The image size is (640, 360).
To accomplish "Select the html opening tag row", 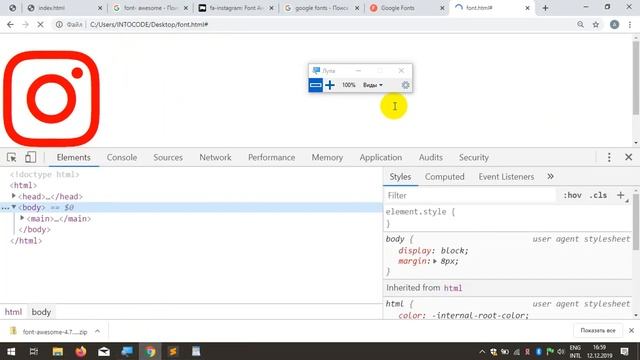I will click(x=24, y=185).
